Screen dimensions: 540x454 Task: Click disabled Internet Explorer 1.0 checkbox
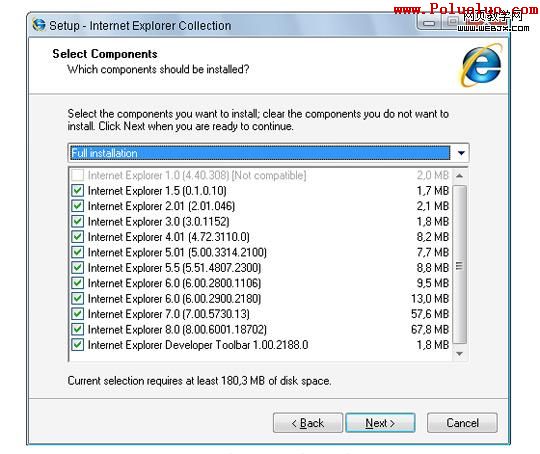tap(77, 175)
